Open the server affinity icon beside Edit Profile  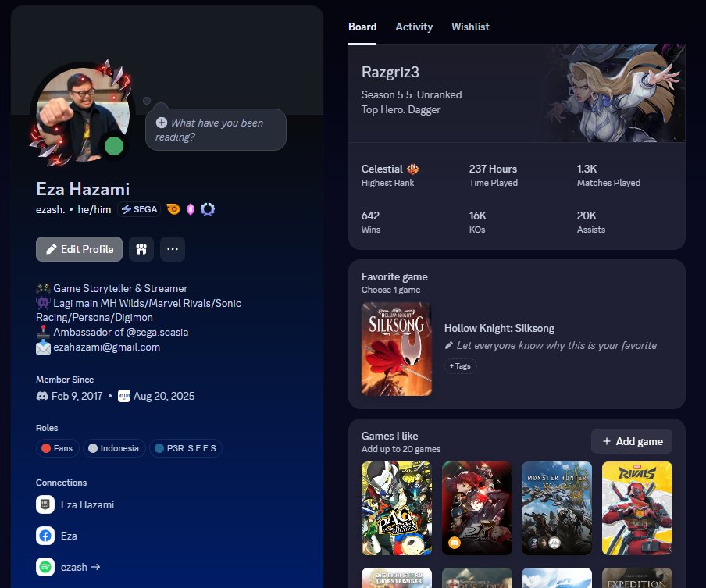pos(141,248)
